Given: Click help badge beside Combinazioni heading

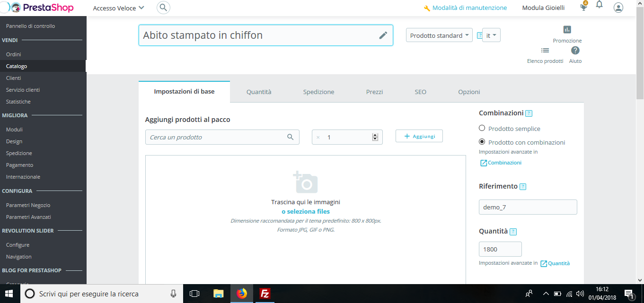Looking at the screenshot, I should pyautogui.click(x=529, y=113).
